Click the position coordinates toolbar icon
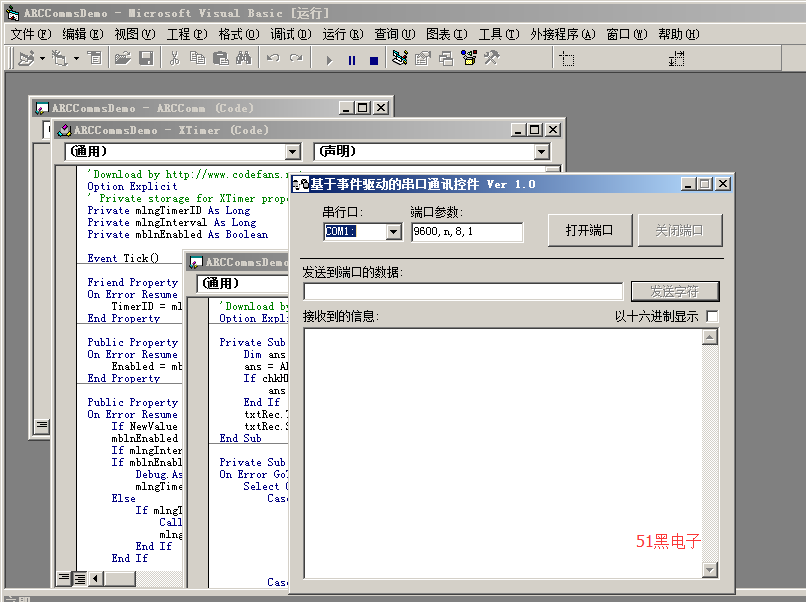Image resolution: width=806 pixels, height=602 pixels. point(566,59)
